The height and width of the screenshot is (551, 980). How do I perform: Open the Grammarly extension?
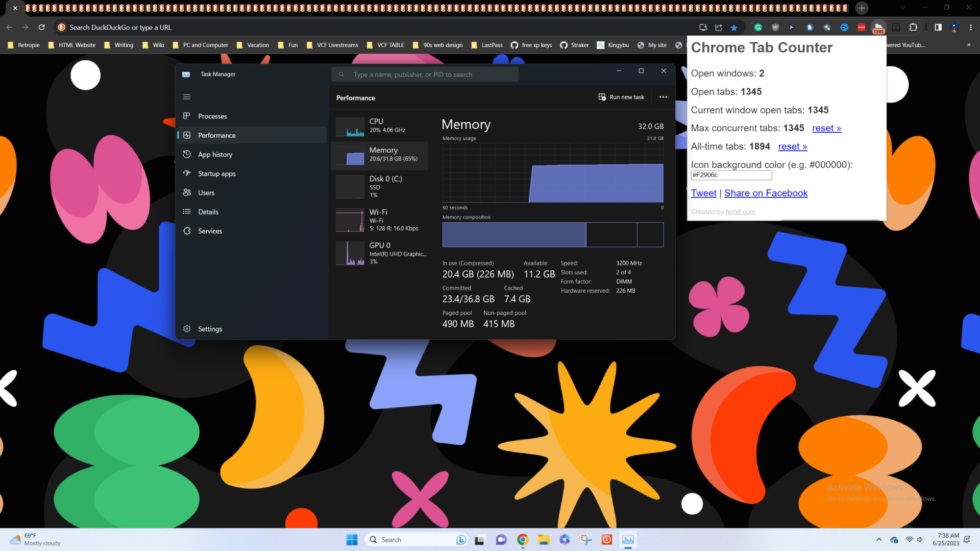759,27
